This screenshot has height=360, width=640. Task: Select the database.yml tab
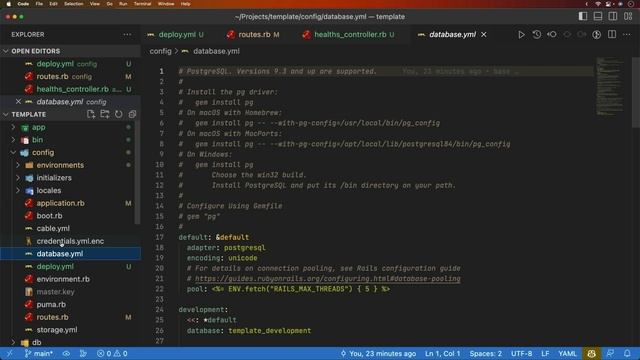point(452,35)
